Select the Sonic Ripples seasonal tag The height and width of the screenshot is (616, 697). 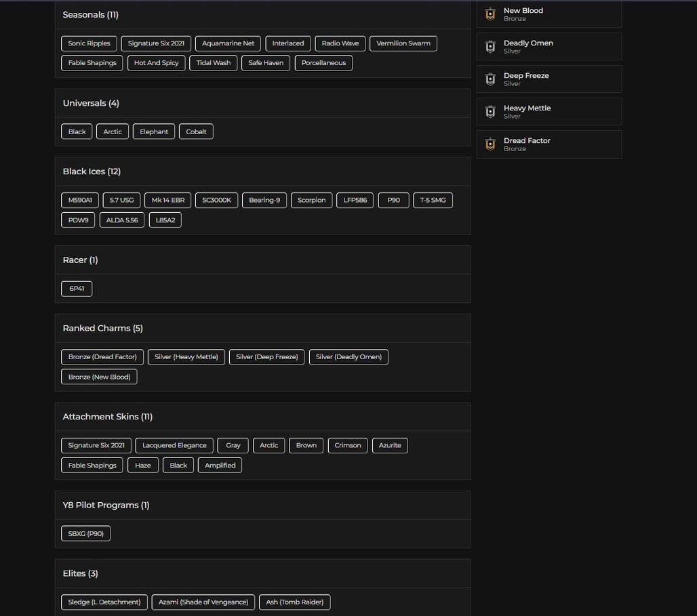[89, 43]
